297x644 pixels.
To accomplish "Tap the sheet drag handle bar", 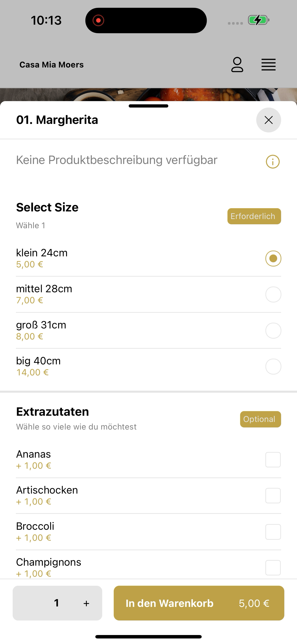I will (148, 106).
